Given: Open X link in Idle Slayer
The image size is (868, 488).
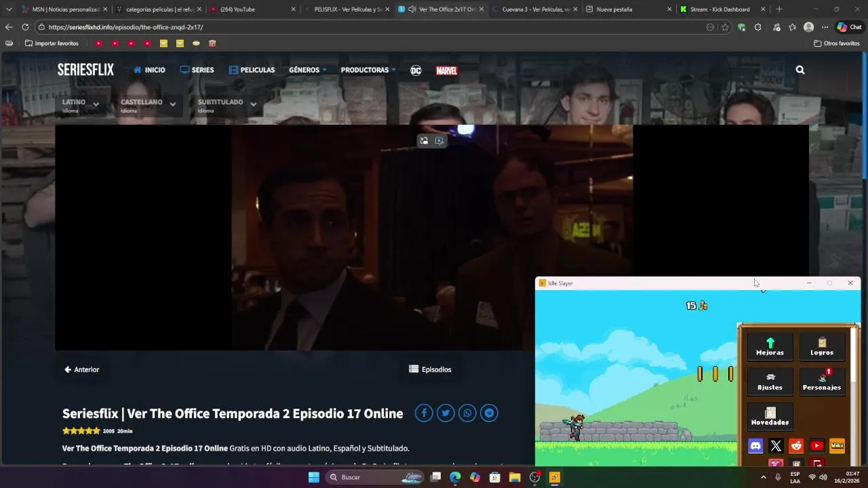Looking at the screenshot, I should click(776, 445).
